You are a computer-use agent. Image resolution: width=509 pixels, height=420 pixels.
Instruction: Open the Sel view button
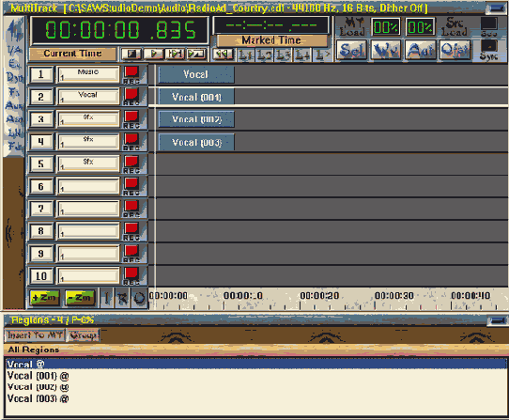pos(351,50)
